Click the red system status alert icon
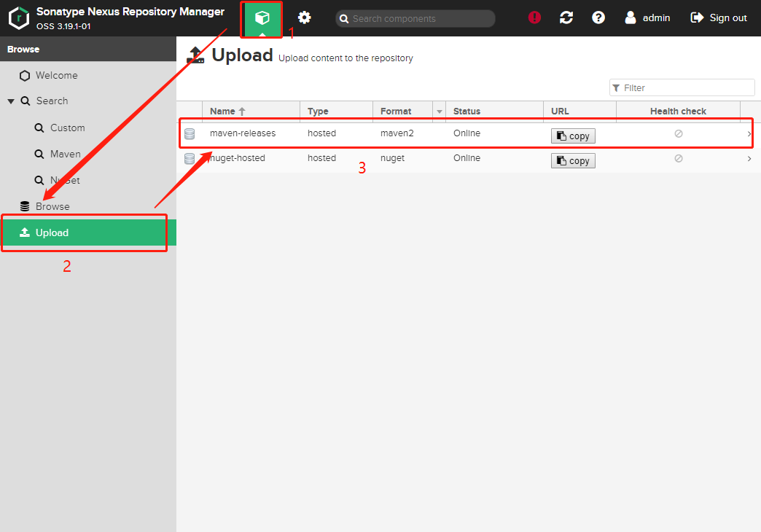The width and height of the screenshot is (761, 532). (534, 18)
